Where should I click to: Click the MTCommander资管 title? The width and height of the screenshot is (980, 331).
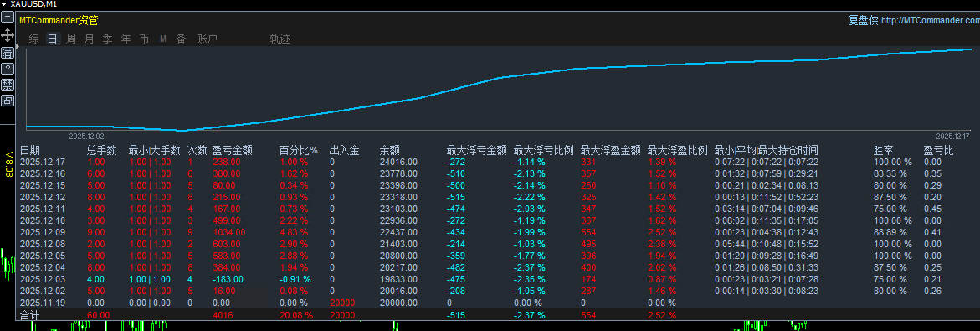click(58, 20)
